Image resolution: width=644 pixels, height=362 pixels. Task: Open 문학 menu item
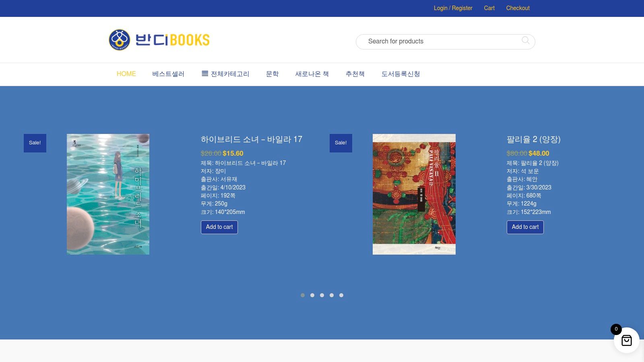pos(272,74)
